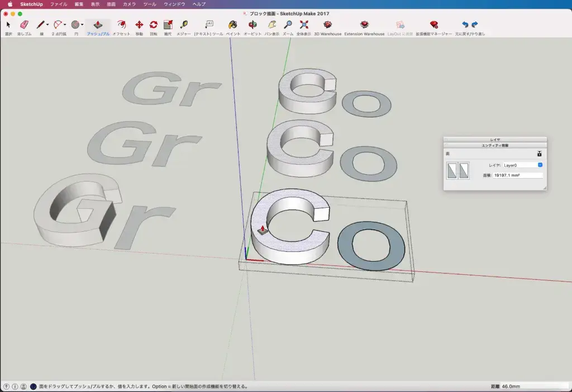Viewport: 572px width, 392px height.
Task: Open the 編集 menu
Action: point(79,4)
